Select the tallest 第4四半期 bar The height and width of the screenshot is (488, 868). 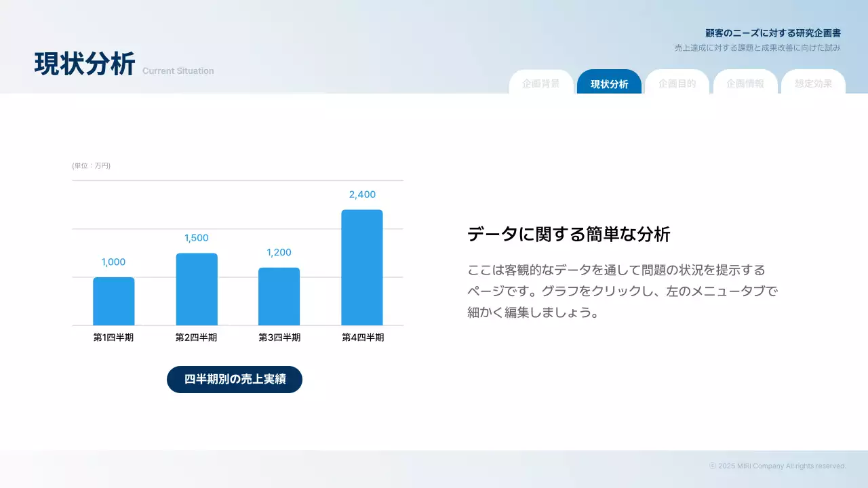click(x=362, y=268)
